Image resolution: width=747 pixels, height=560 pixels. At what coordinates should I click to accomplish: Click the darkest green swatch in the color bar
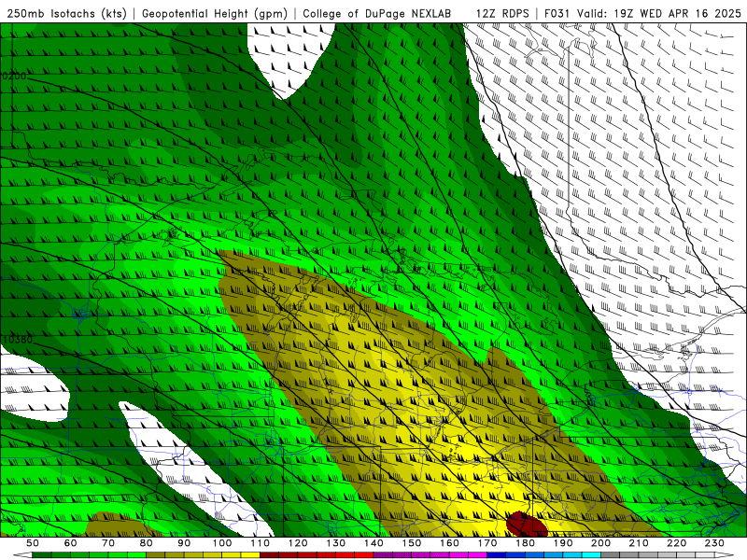(x=41, y=555)
